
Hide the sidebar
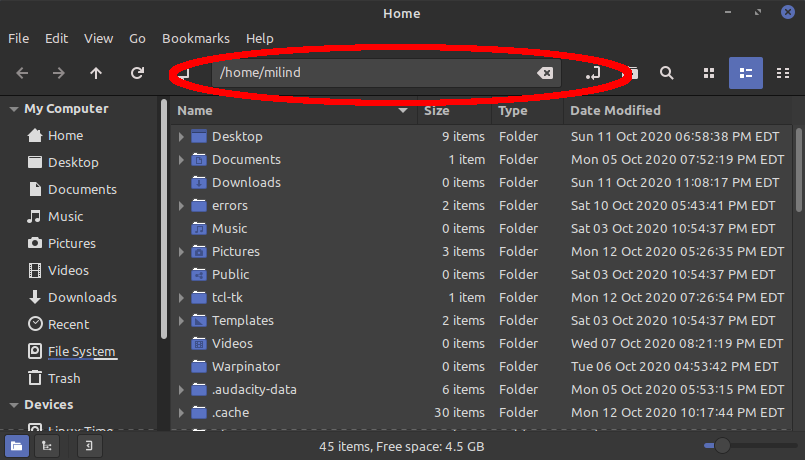(89, 445)
